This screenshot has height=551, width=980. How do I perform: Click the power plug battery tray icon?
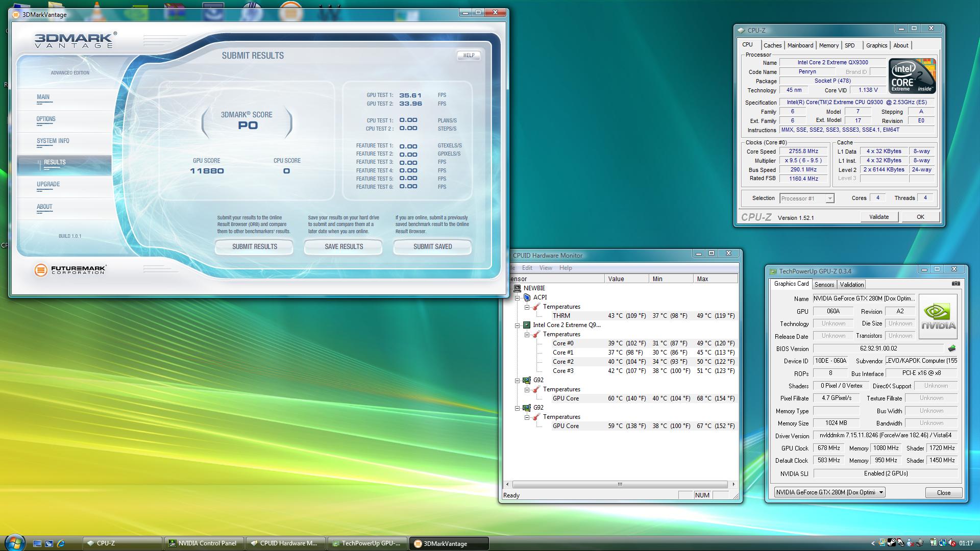click(934, 543)
